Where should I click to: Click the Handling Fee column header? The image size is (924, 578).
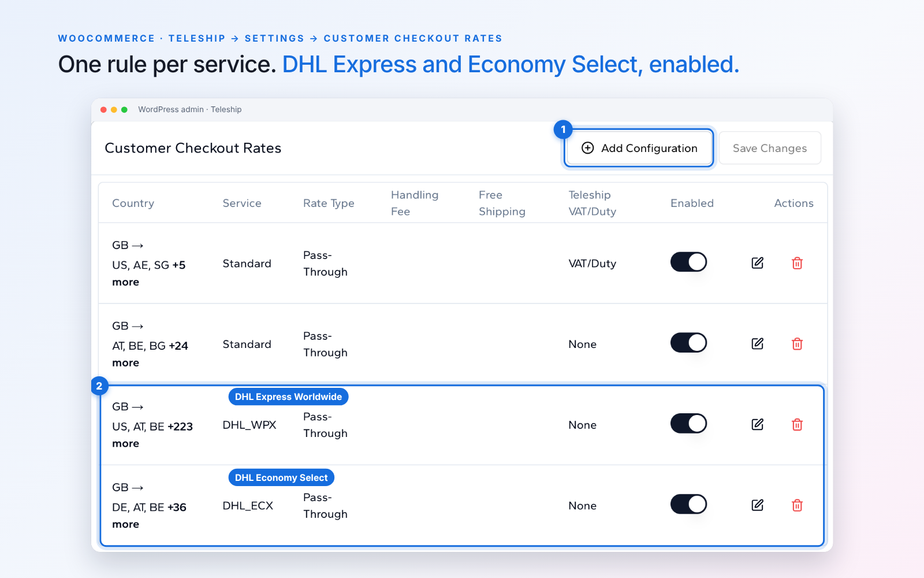click(x=415, y=203)
